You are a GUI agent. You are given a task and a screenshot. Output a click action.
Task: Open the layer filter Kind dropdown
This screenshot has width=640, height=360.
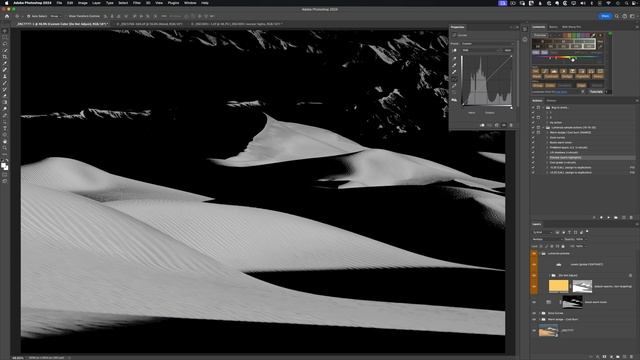[x=542, y=232]
